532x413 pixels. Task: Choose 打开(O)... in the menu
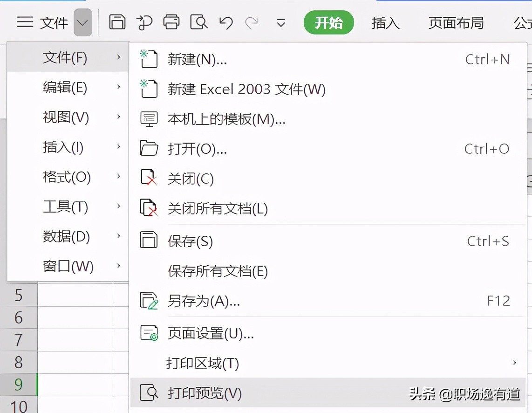328,149
